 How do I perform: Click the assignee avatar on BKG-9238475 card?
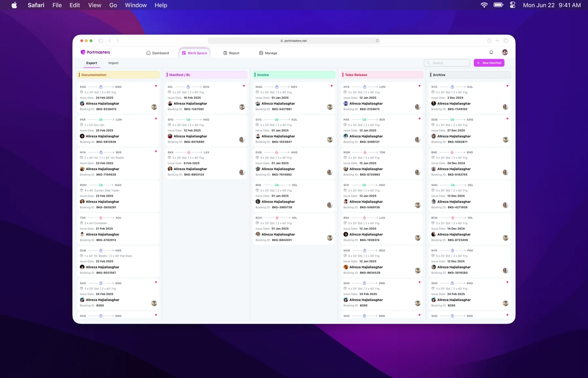click(154, 107)
